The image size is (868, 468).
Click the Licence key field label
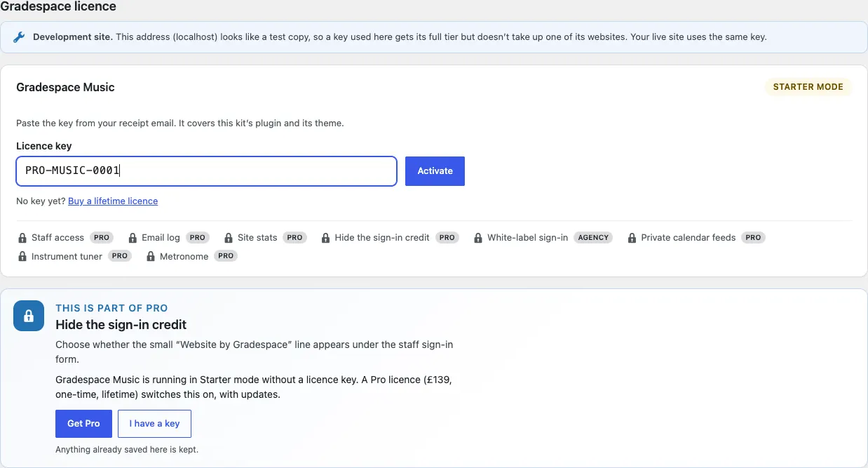[x=44, y=146]
